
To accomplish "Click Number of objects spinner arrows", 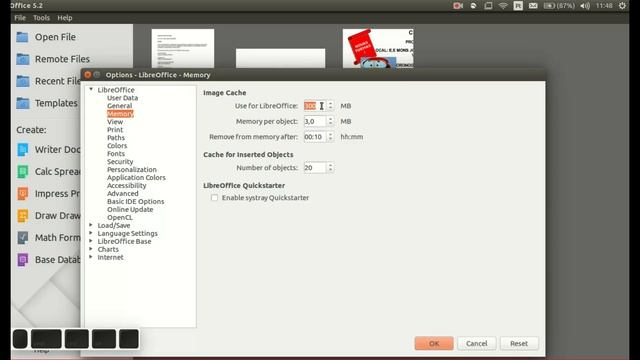I will point(330,168).
